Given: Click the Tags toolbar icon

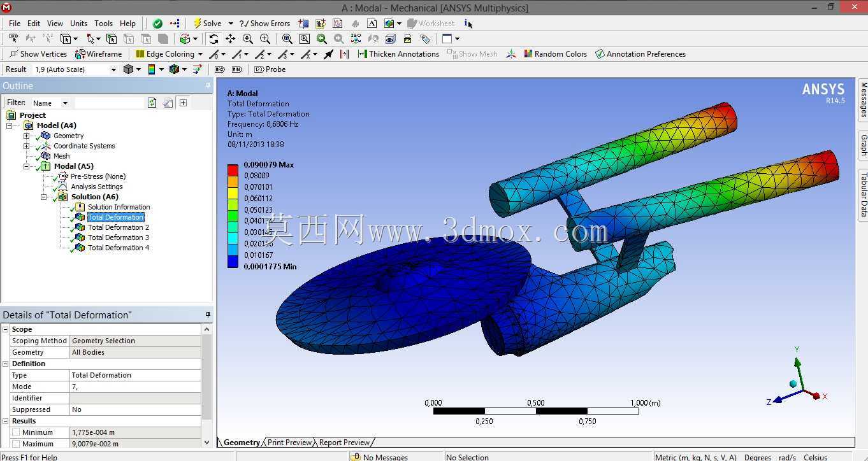Looking at the screenshot, I should tap(425, 39).
